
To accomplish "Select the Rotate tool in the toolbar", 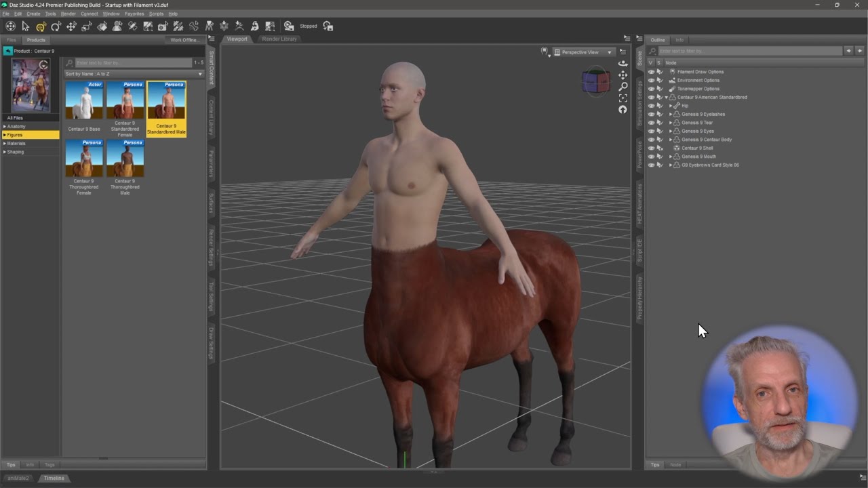I will pyautogui.click(x=56, y=26).
